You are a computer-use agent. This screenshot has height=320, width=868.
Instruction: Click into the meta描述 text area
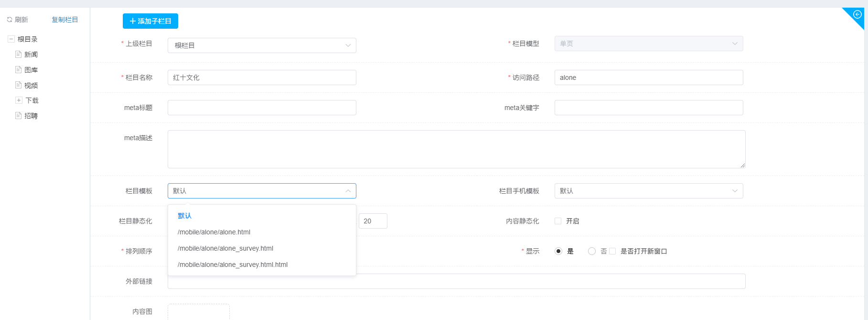[456, 149]
